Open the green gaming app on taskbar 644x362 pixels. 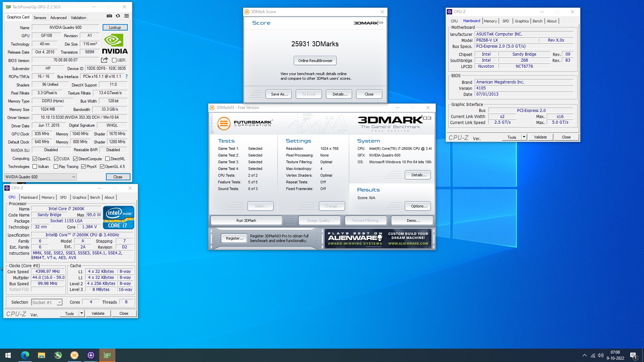pyautogui.click(x=58, y=355)
